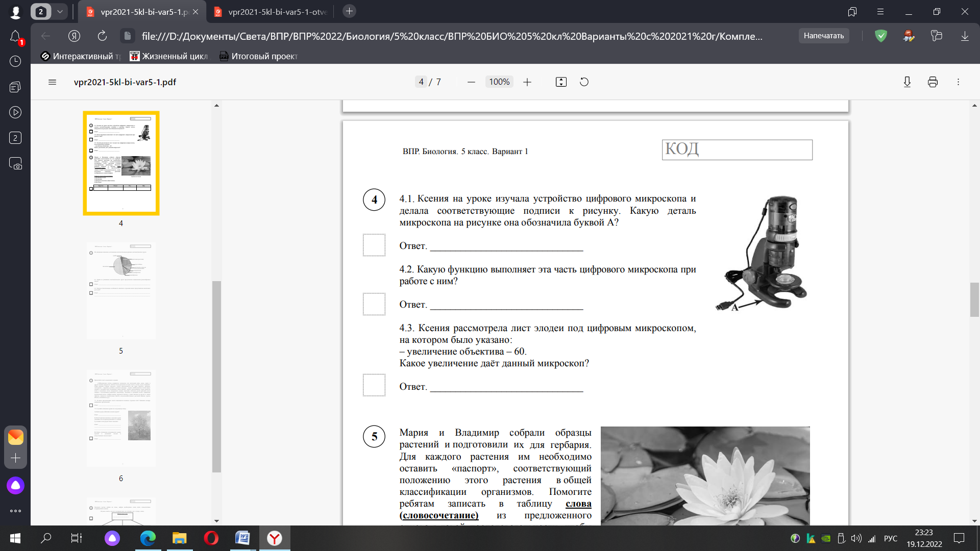Viewport: 980px width, 551px height.
Task: Open tab count icon in sidebar
Action: pyautogui.click(x=15, y=138)
